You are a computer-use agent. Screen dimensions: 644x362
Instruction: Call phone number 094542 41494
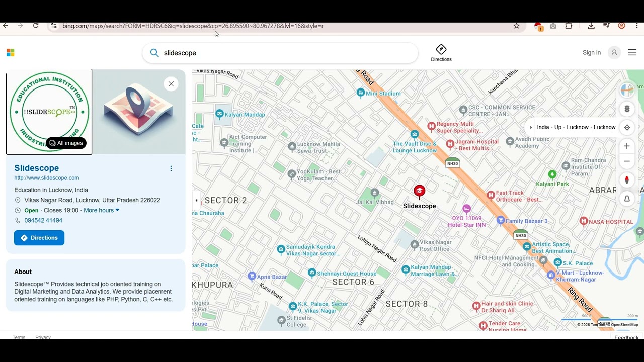[x=43, y=220]
